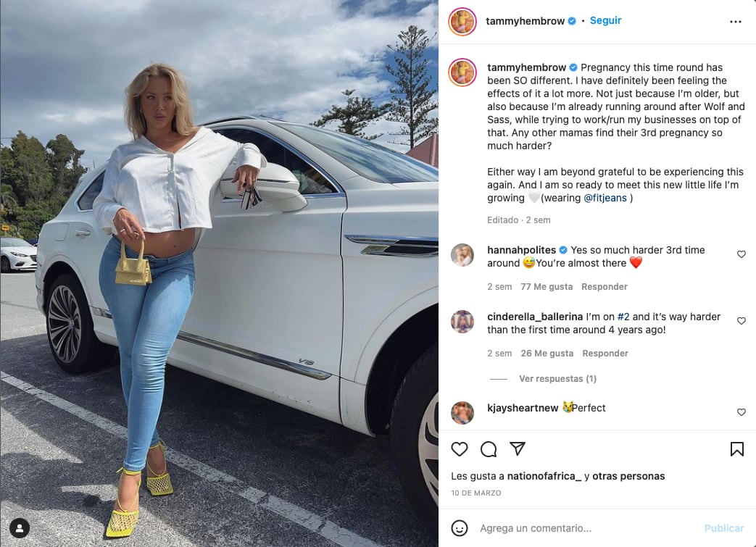Click Seguir to follow tammyhembrow
The height and width of the screenshot is (547, 756).
tap(605, 20)
